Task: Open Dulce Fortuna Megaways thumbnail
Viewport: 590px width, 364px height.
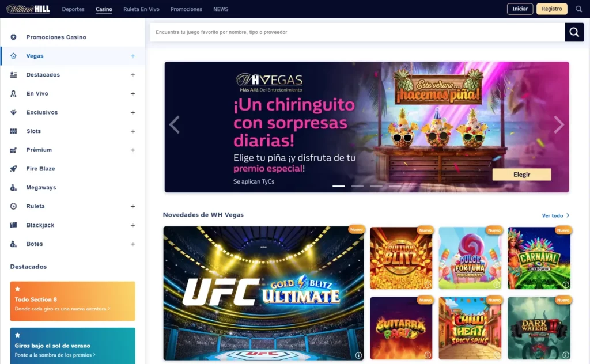Action: click(x=470, y=258)
